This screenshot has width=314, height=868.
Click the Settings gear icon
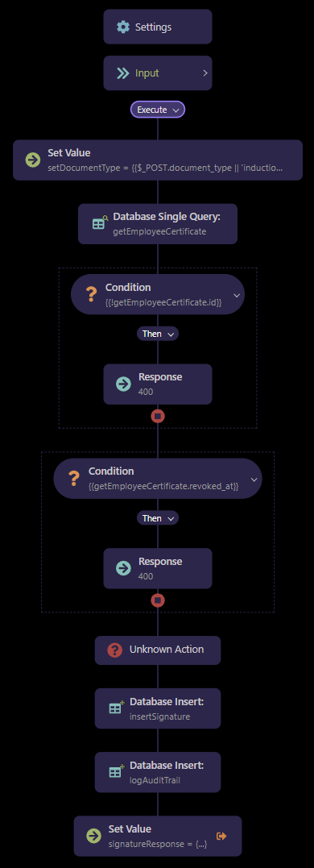click(122, 27)
